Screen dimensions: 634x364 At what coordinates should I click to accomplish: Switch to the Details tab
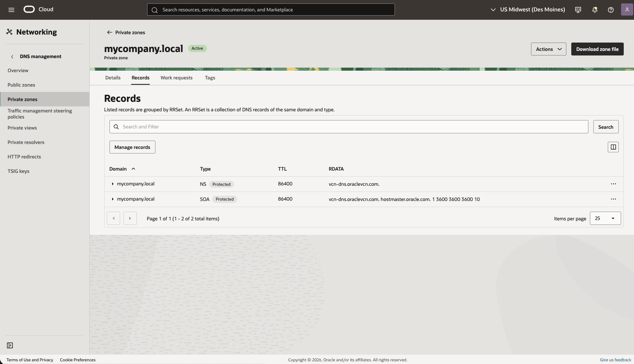pos(113,78)
